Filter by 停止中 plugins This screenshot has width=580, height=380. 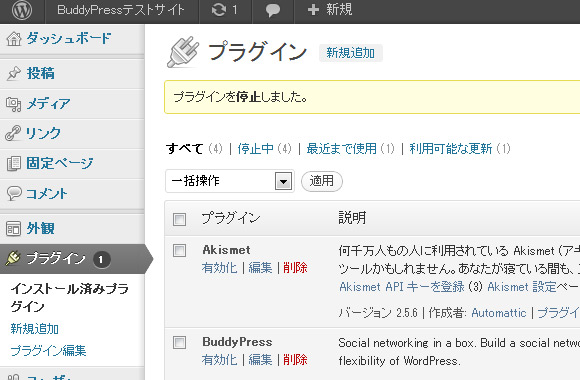[256, 149]
